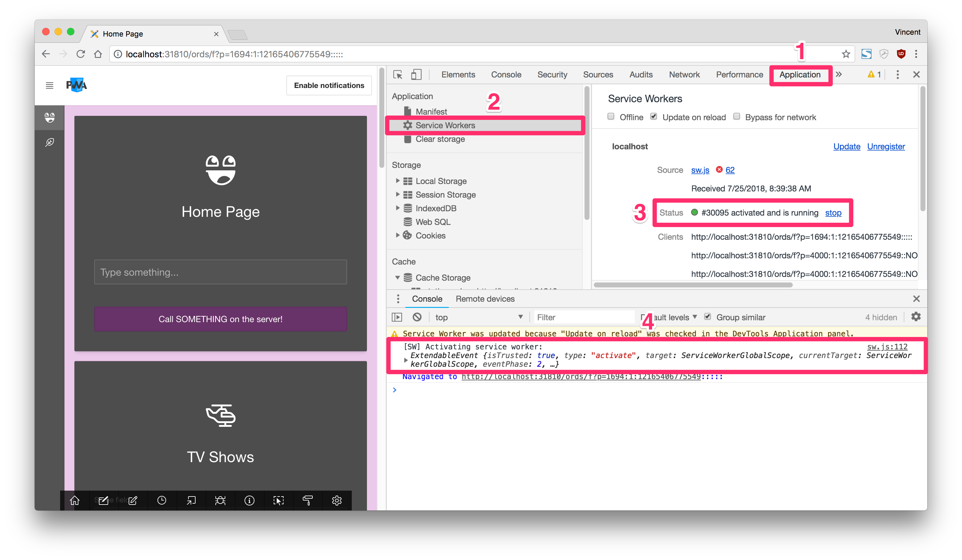Click the Type something input field
Screen dimensions: 962x560
(220, 272)
